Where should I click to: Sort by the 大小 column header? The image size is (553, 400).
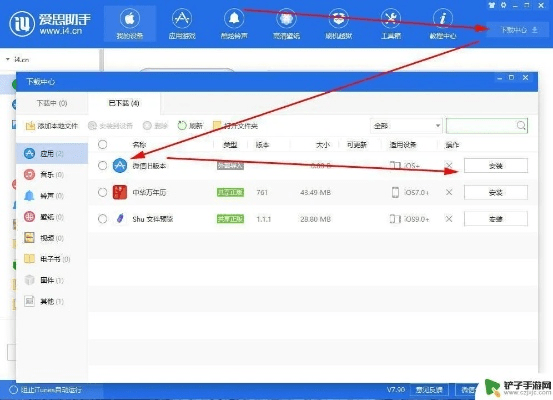click(x=323, y=145)
